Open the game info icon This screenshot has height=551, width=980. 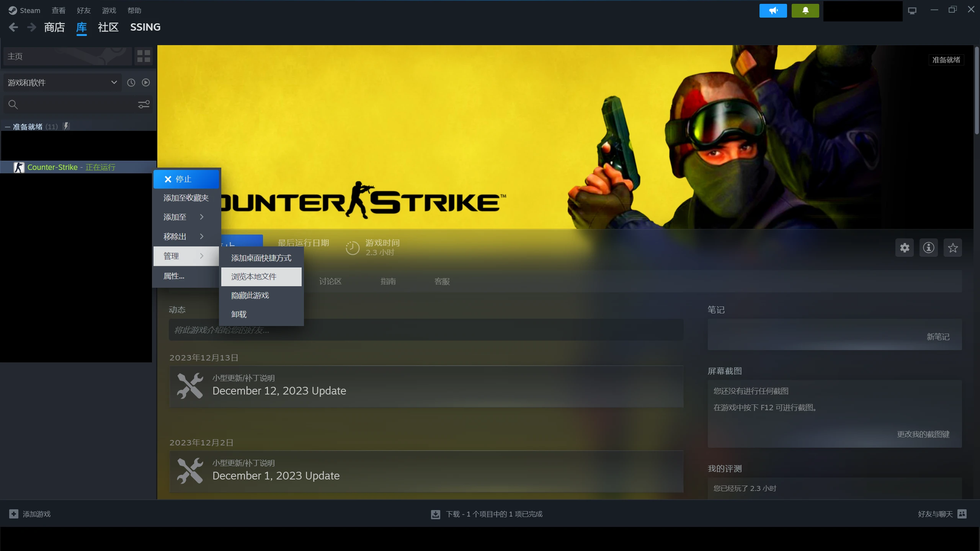pyautogui.click(x=928, y=248)
